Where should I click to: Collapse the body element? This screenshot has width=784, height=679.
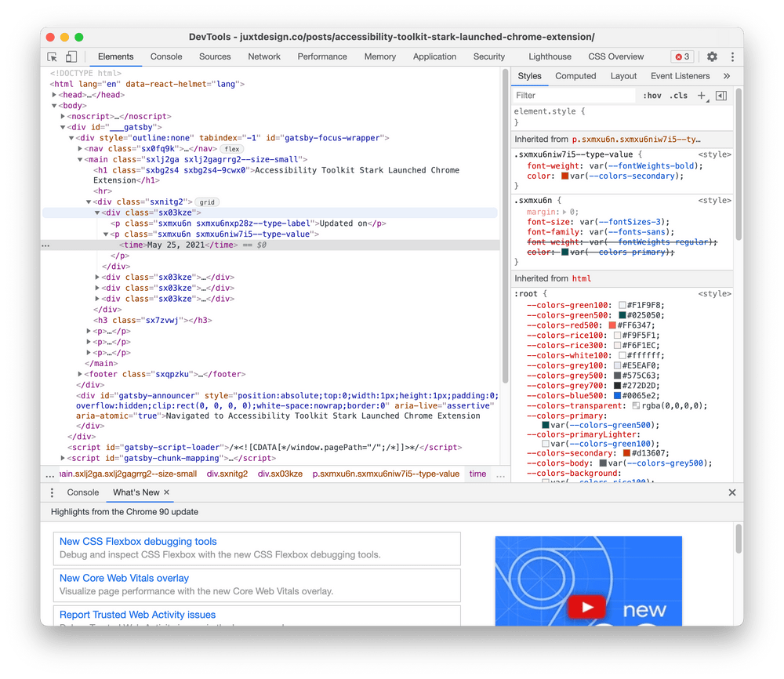tap(53, 105)
